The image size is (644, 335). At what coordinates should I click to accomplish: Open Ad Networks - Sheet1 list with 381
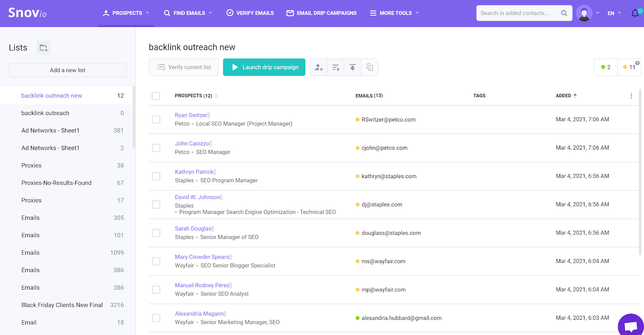(66, 131)
